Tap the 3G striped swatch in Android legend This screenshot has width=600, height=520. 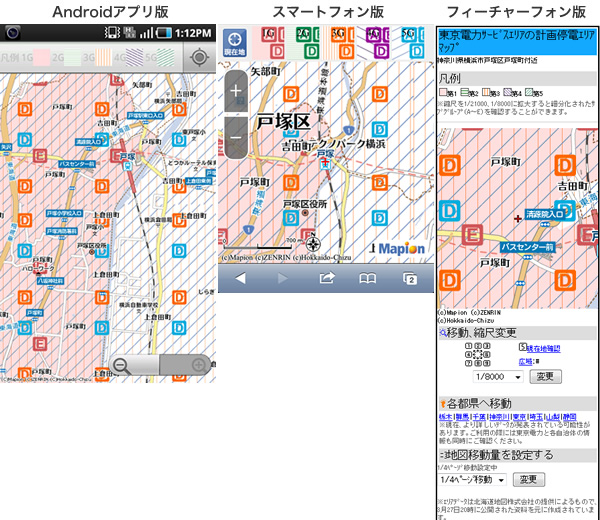[x=103, y=58]
